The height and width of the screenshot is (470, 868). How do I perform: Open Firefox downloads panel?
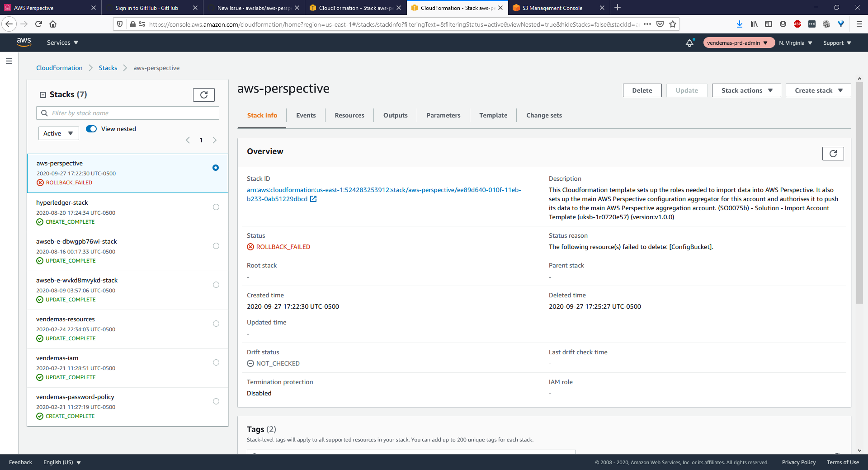[740, 24]
